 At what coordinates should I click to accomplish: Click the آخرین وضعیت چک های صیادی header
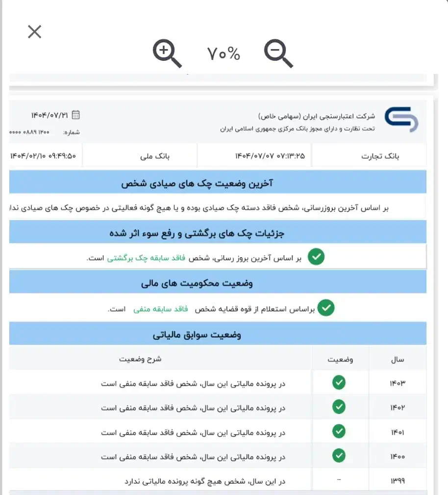point(197,183)
